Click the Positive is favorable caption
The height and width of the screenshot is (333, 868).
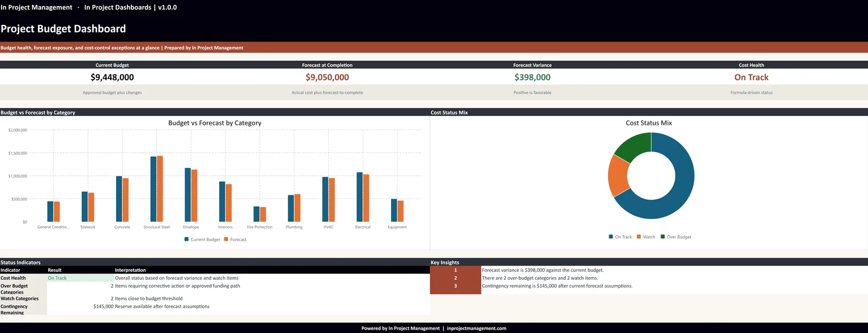pyautogui.click(x=533, y=93)
